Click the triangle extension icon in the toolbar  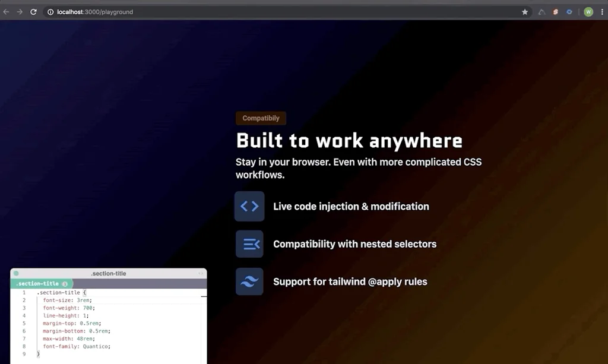point(541,11)
